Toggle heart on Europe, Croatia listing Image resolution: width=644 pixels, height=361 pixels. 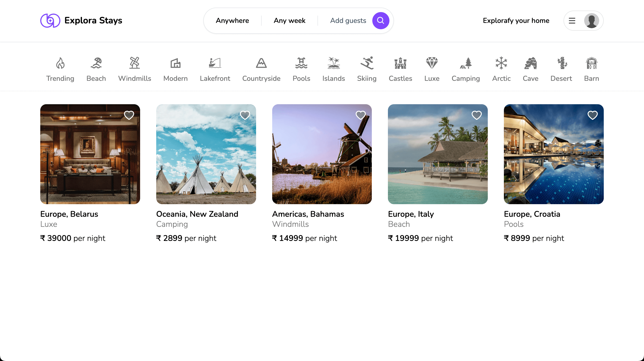coord(592,115)
